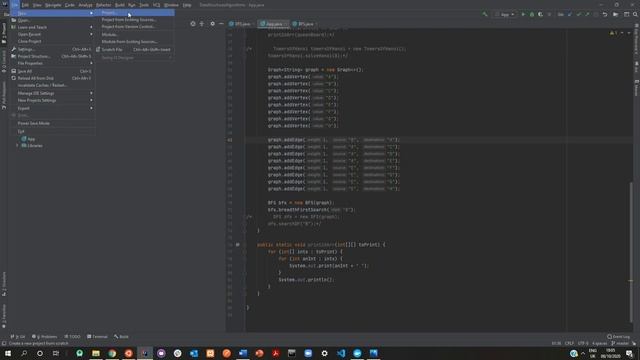The image size is (640, 360).
Task: Open Windows taskbar search
Action: point(24,353)
